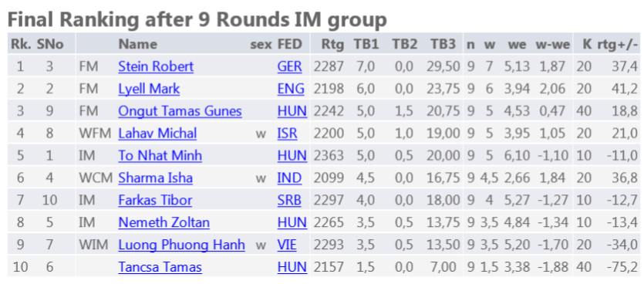Image resolution: width=644 pixels, height=284 pixels.
Task: Open Lyell Mark player link
Action: point(149,89)
